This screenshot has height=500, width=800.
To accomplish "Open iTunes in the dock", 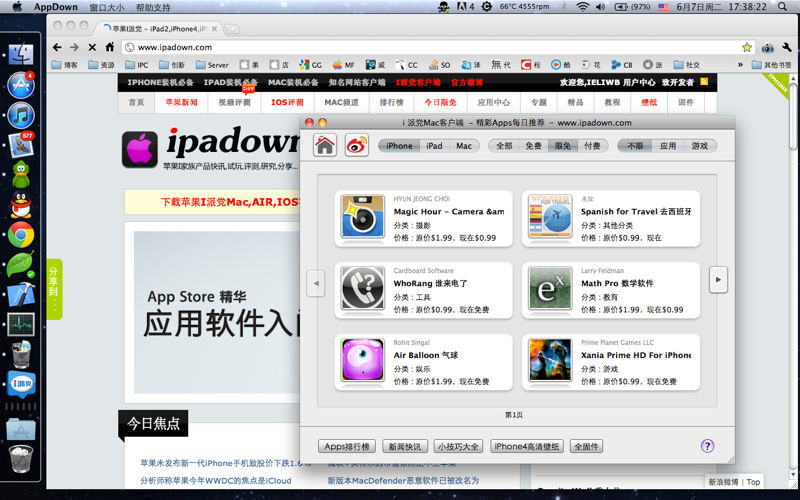I will click(x=21, y=115).
